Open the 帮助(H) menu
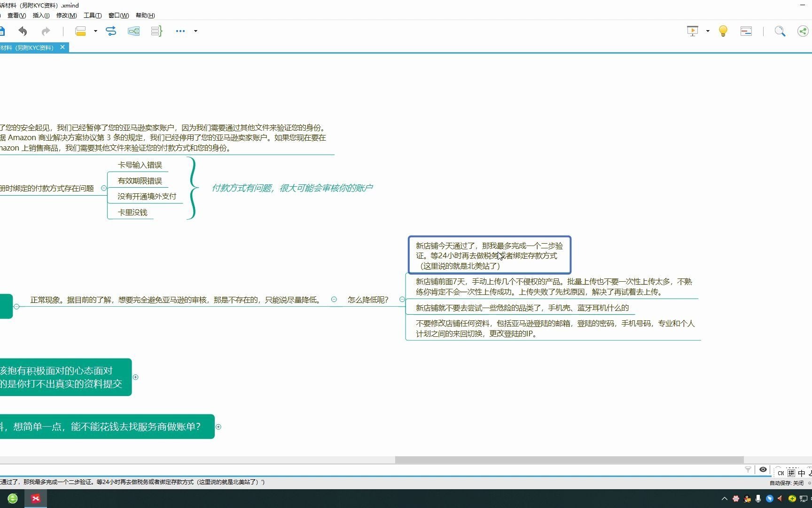The width and height of the screenshot is (812, 508). click(145, 16)
